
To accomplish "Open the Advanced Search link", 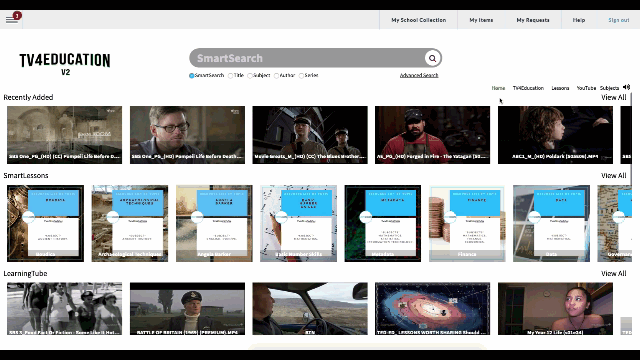I will pyautogui.click(x=419, y=76).
